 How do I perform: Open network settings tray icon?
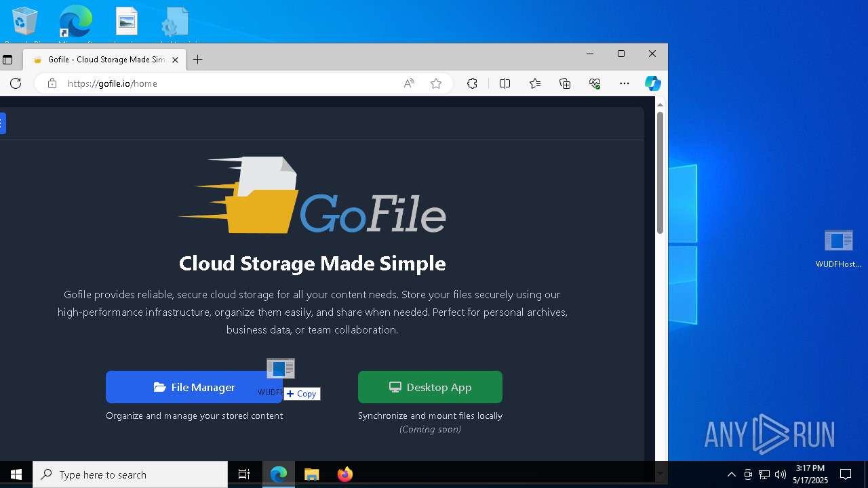tap(764, 474)
